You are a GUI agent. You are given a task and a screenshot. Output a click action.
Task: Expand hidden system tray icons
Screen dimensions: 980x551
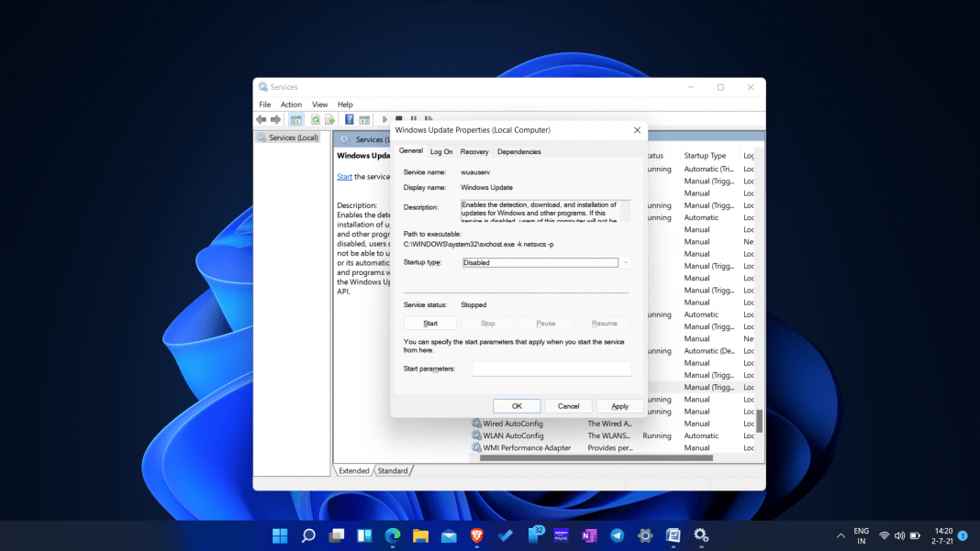click(841, 535)
